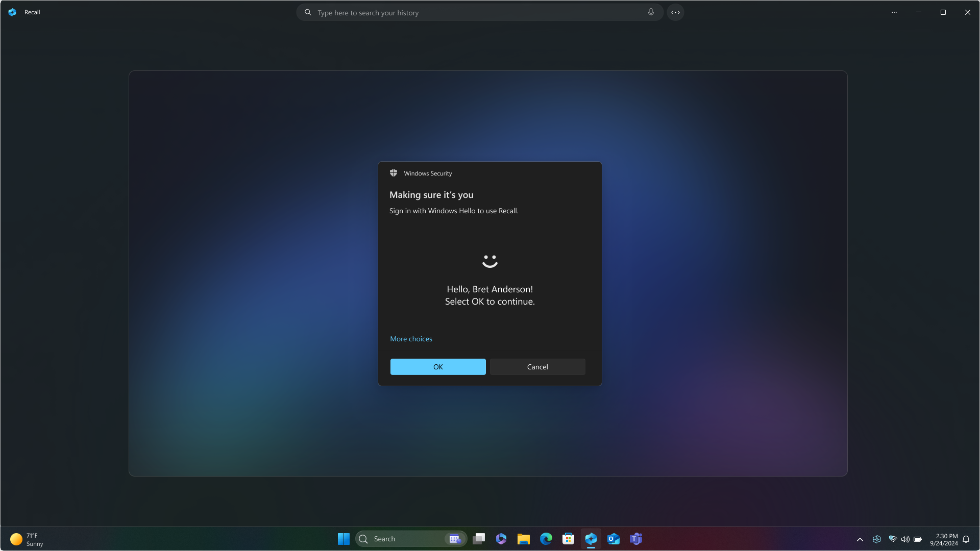Open Microsoft Edge browser in taskbar
This screenshot has height=551, width=980.
coord(546,538)
